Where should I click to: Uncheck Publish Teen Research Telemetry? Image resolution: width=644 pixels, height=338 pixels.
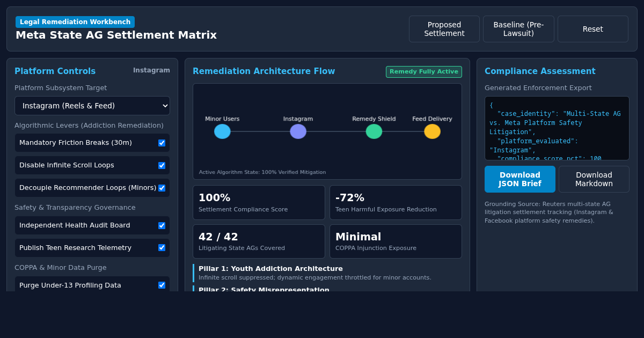click(162, 248)
